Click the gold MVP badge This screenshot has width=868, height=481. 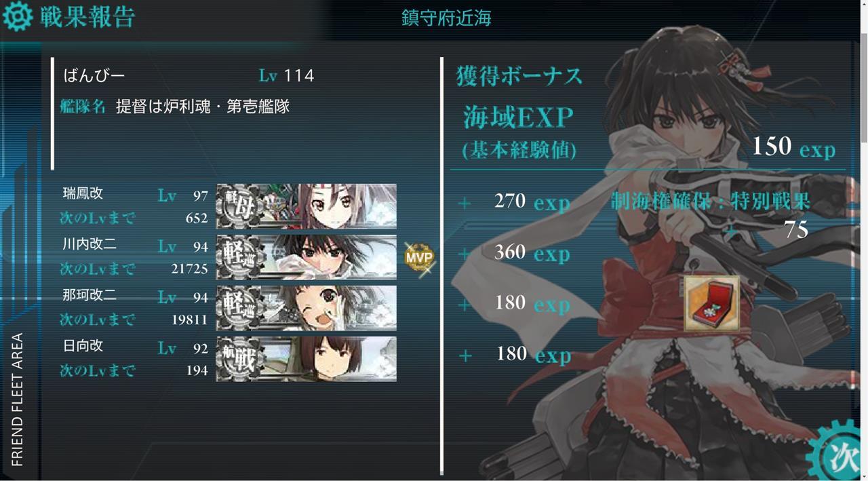point(419,258)
